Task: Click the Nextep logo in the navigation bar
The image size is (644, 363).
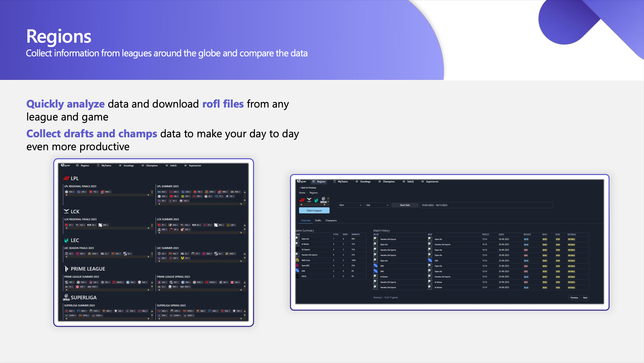Action: pos(66,165)
